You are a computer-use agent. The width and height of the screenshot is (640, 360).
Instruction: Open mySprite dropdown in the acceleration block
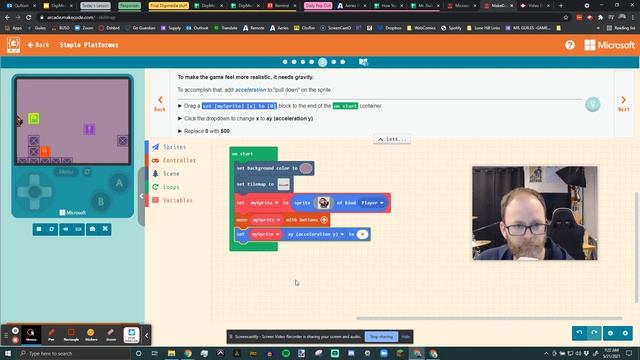(265, 234)
